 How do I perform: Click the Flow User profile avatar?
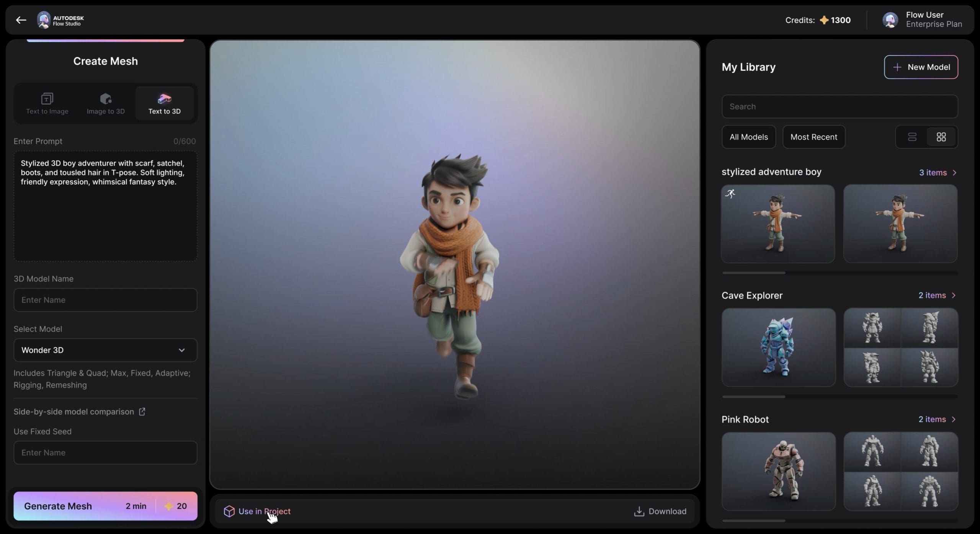click(890, 20)
